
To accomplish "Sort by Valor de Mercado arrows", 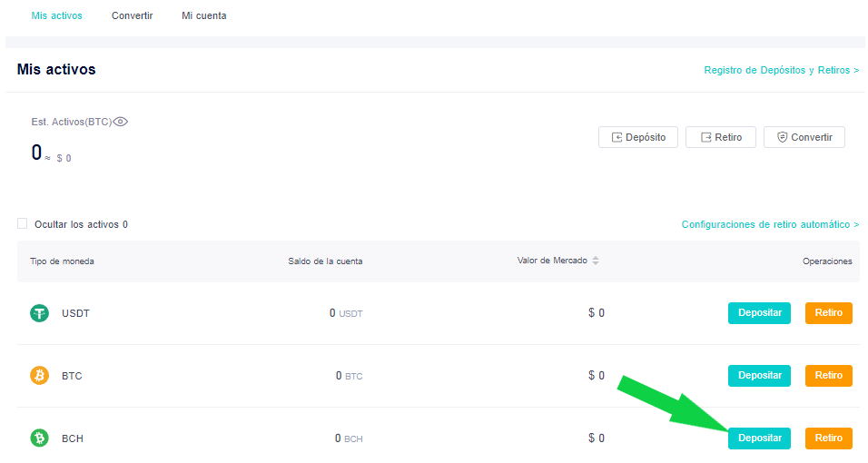I will point(596,261).
